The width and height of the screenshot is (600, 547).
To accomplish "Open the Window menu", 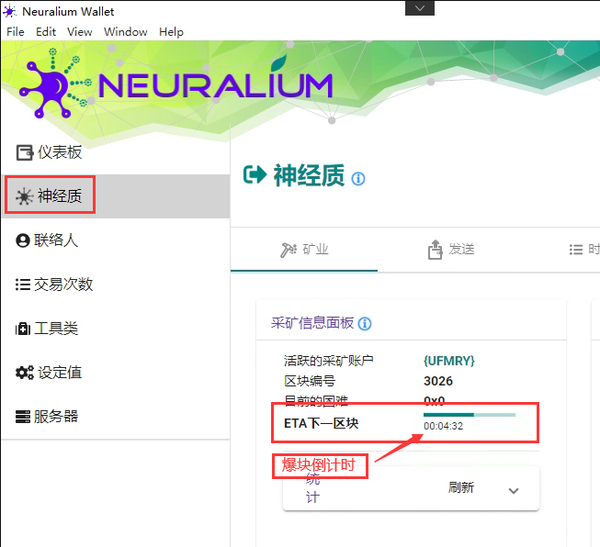I will [x=125, y=32].
